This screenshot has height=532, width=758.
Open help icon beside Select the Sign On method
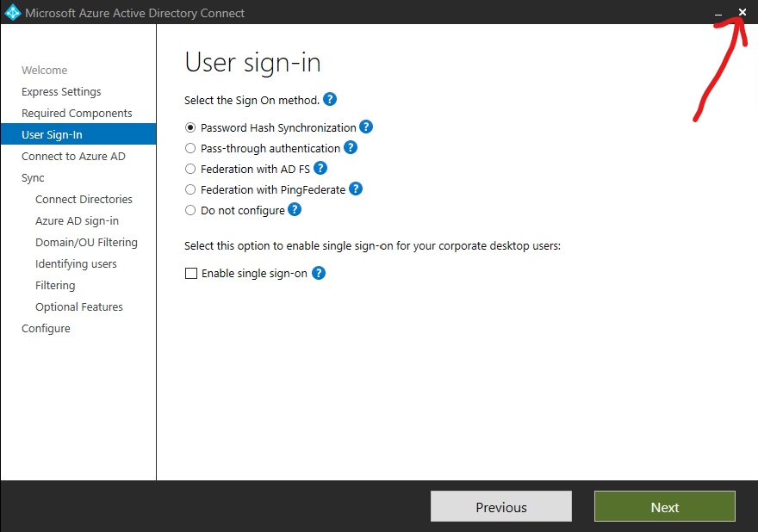[x=330, y=100]
